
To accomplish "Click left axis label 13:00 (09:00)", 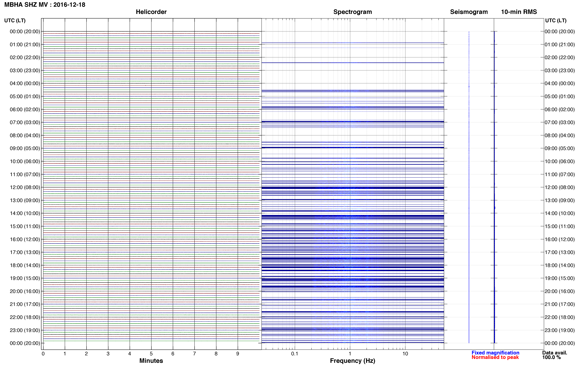I will 25,200.
